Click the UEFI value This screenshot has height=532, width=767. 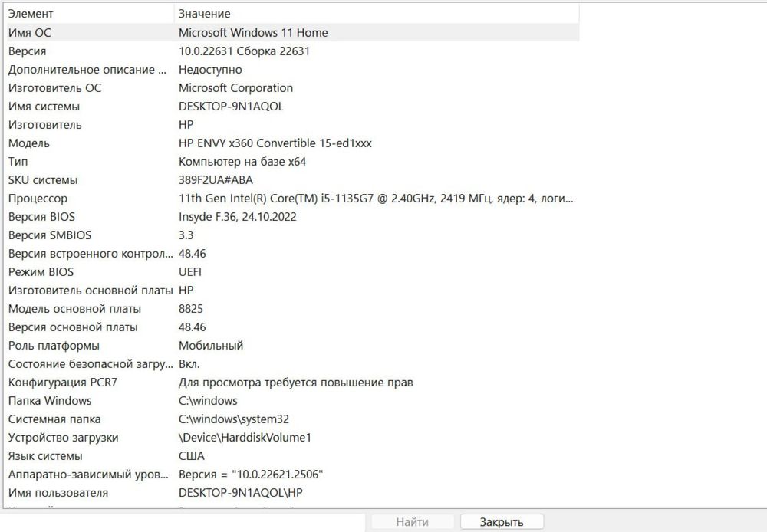coord(189,272)
